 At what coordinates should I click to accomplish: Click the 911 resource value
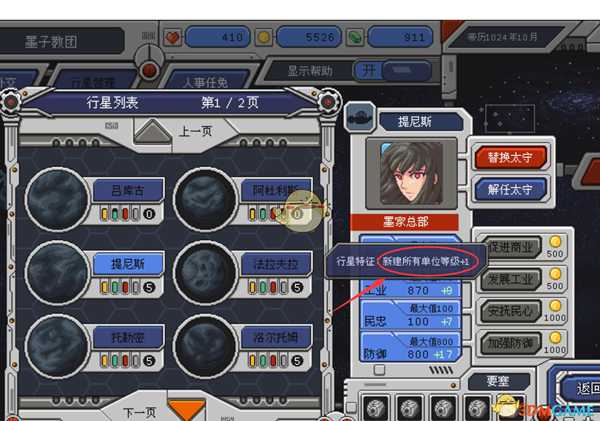tap(400, 37)
